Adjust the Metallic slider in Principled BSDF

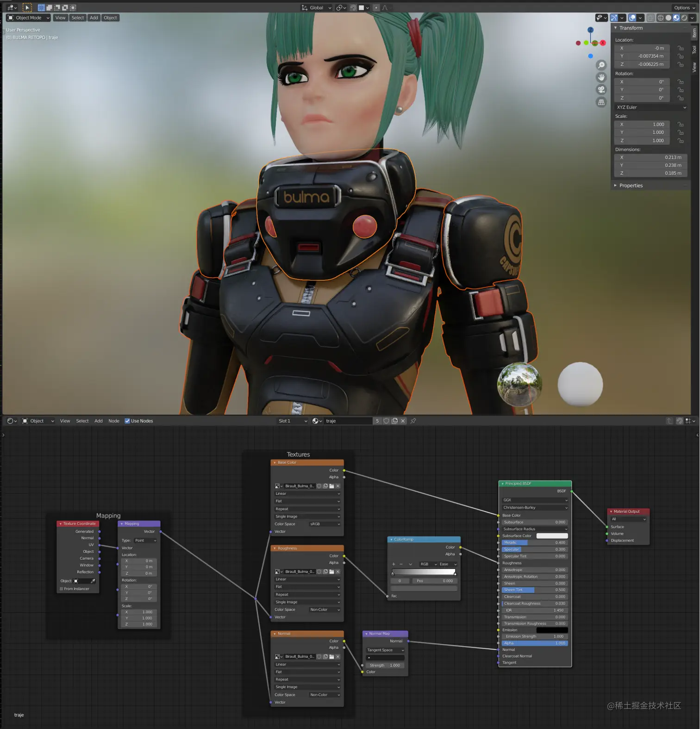coord(535,542)
